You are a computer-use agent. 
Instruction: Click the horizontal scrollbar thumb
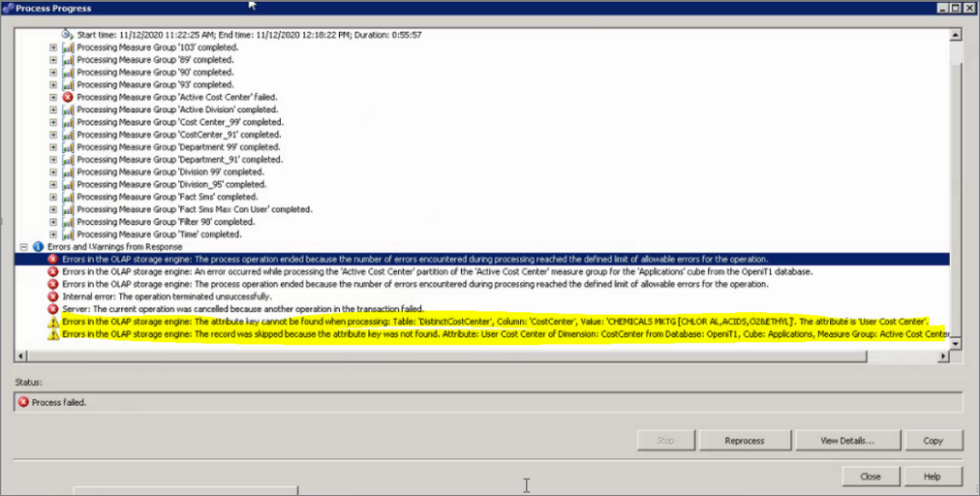pyautogui.click(x=446, y=356)
